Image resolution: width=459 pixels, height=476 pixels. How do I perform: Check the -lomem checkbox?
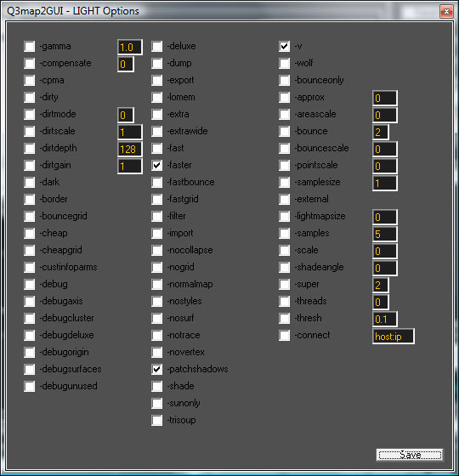tap(157, 98)
